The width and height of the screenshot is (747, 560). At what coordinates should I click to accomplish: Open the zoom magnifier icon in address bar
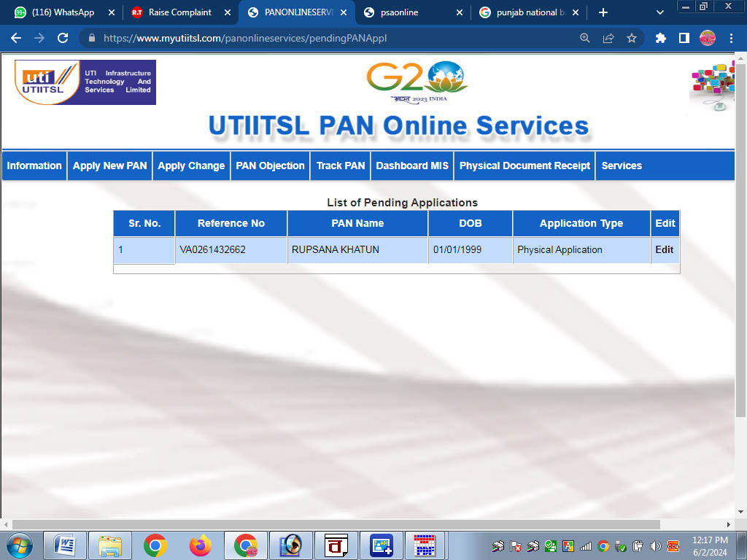pos(585,39)
